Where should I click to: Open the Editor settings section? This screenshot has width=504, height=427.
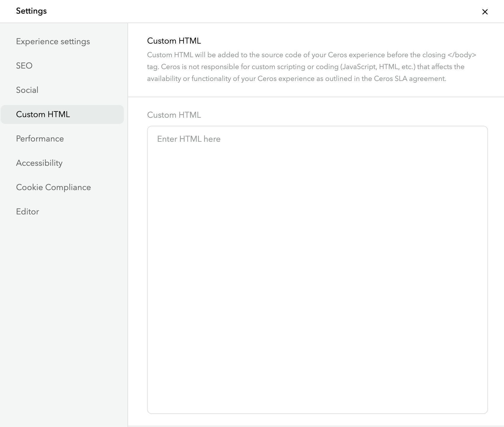click(x=28, y=212)
